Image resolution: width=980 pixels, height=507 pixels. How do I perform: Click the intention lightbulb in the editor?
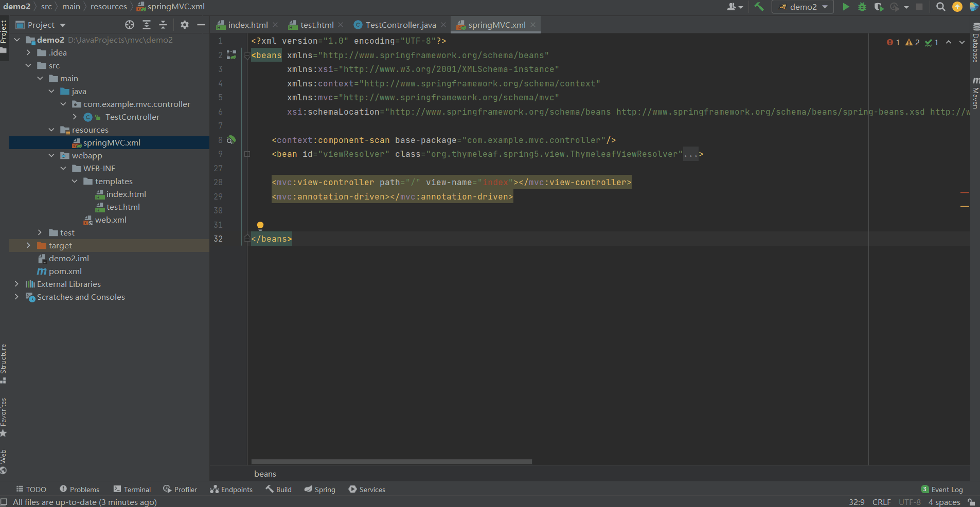pos(260,225)
